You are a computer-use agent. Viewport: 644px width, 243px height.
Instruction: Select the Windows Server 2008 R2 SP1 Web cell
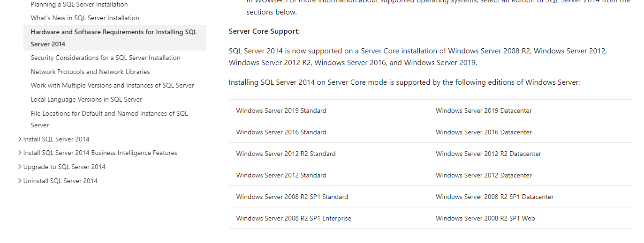pyautogui.click(x=485, y=218)
